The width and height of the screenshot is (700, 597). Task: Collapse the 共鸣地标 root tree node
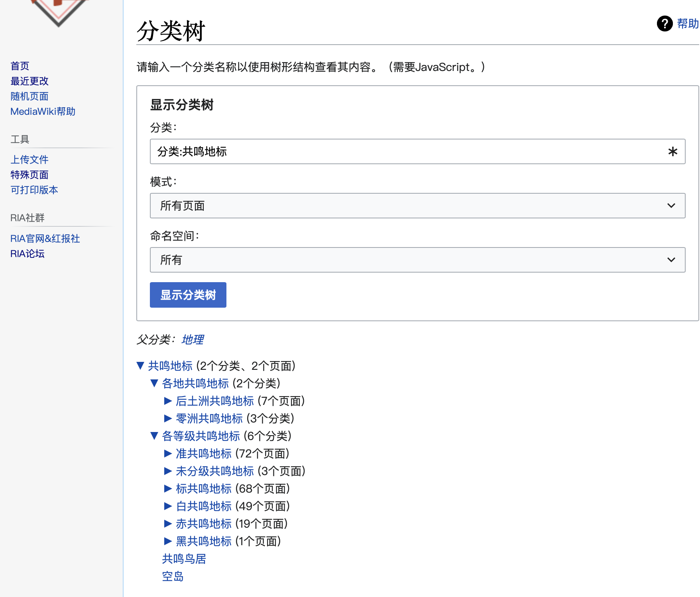pyautogui.click(x=140, y=366)
